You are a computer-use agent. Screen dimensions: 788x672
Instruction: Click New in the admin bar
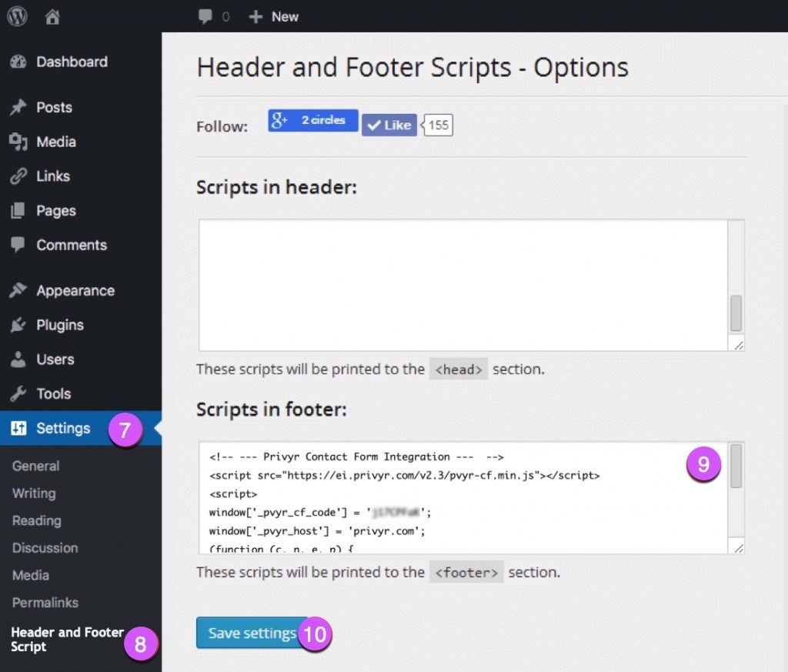285,17
